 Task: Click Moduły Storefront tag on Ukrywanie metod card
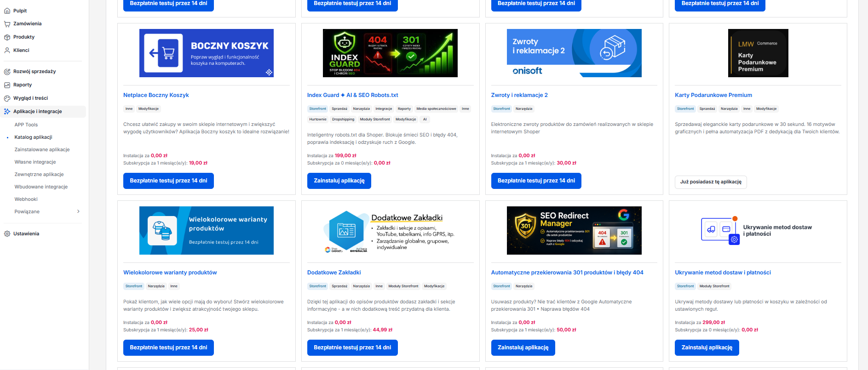click(x=714, y=286)
